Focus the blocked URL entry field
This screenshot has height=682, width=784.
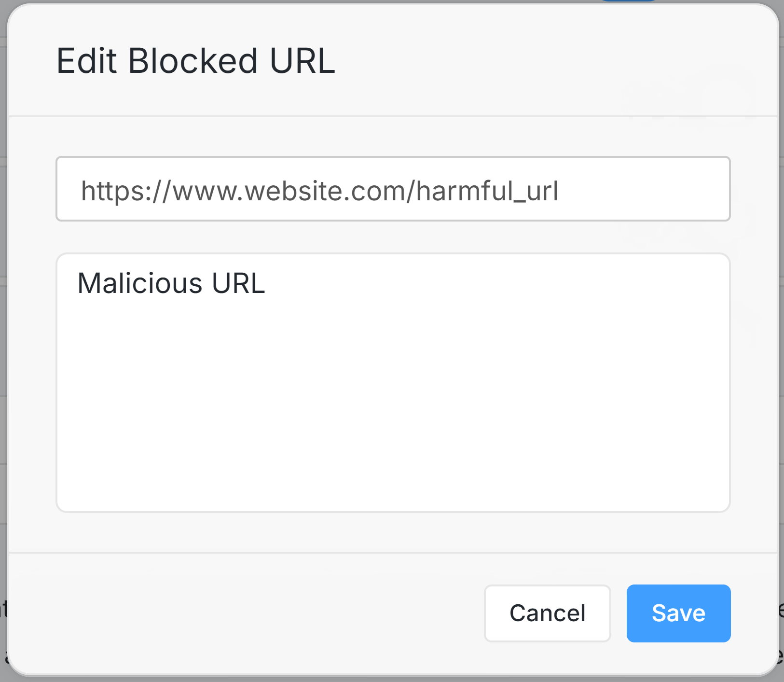coord(392,189)
